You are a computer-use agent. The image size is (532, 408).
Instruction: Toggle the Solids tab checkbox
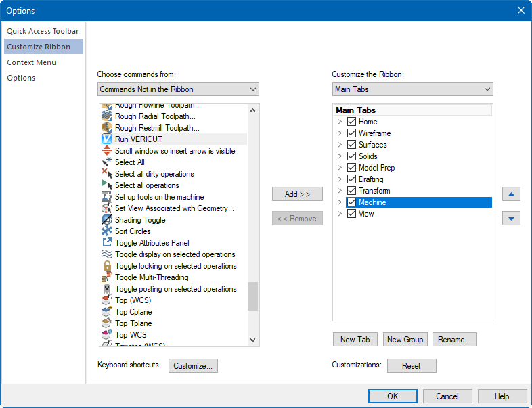(351, 156)
